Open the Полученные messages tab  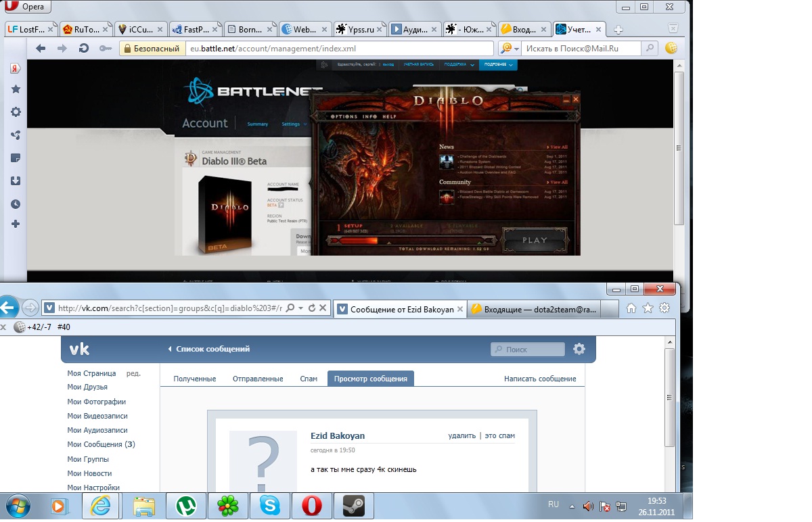click(195, 379)
